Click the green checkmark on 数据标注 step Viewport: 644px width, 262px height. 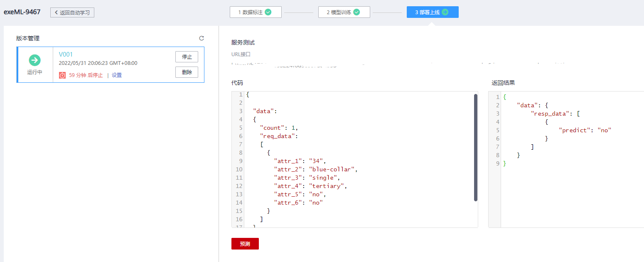pyautogui.click(x=268, y=12)
